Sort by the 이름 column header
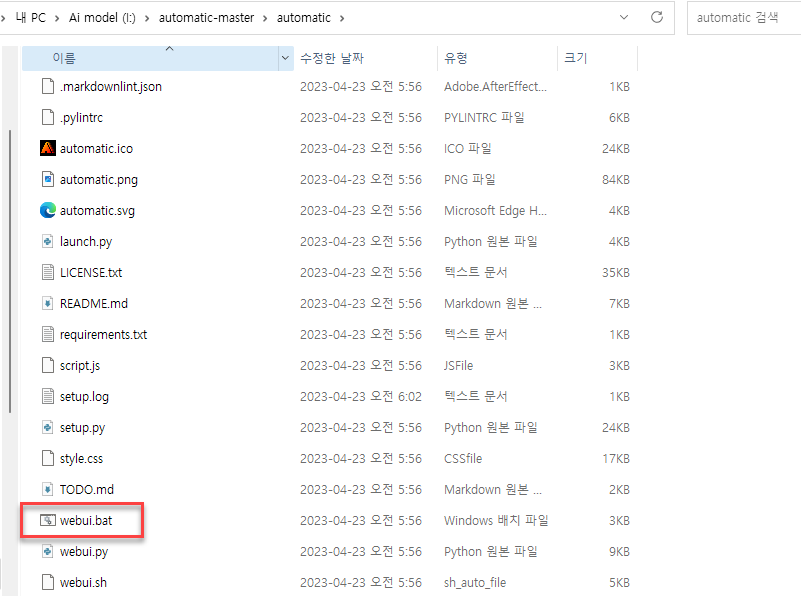Image resolution: width=801 pixels, height=603 pixels. [x=150, y=58]
